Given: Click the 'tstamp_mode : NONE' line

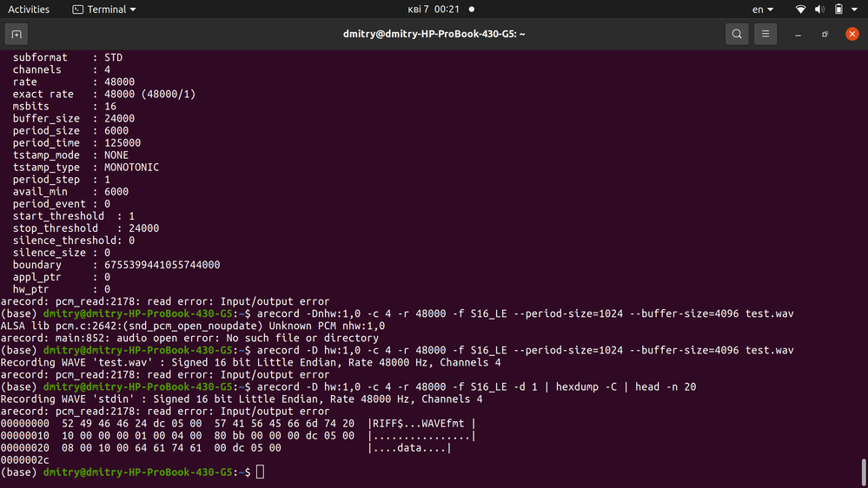Looking at the screenshot, I should coord(71,155).
